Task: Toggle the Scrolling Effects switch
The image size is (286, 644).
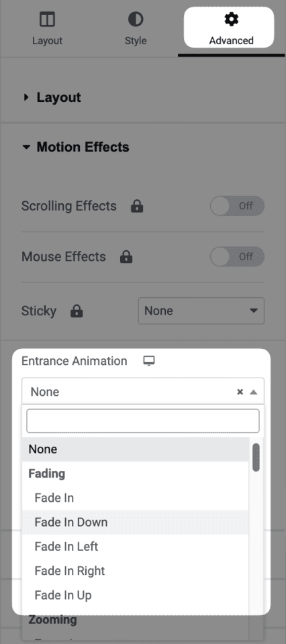Action: (237, 206)
